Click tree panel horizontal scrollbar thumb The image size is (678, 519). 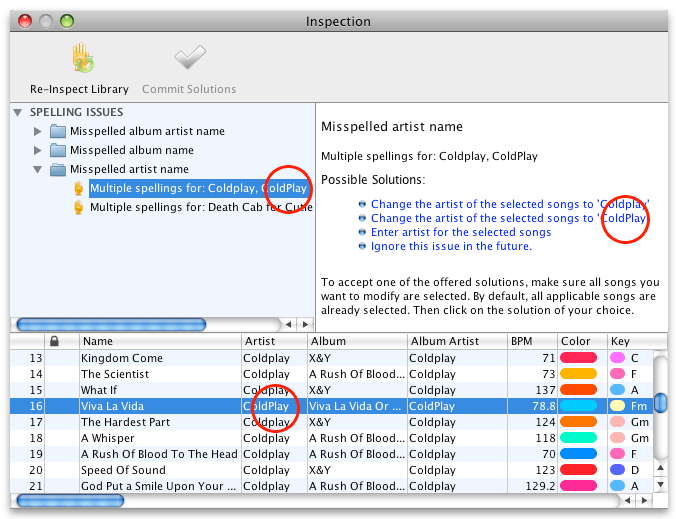111,324
